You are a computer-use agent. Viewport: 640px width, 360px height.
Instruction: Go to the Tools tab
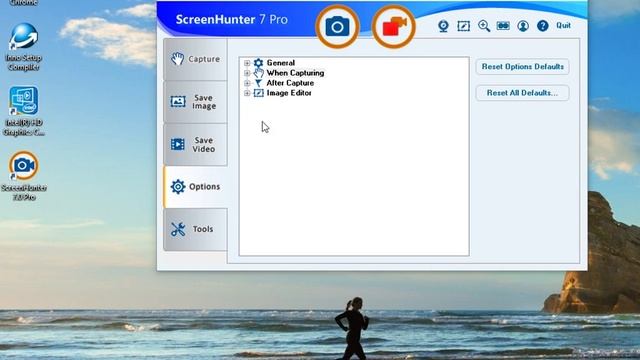196,229
